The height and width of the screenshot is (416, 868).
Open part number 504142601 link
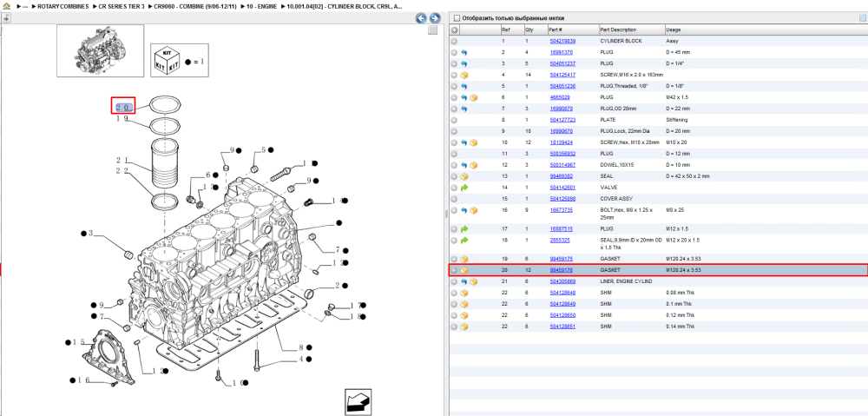[562, 188]
